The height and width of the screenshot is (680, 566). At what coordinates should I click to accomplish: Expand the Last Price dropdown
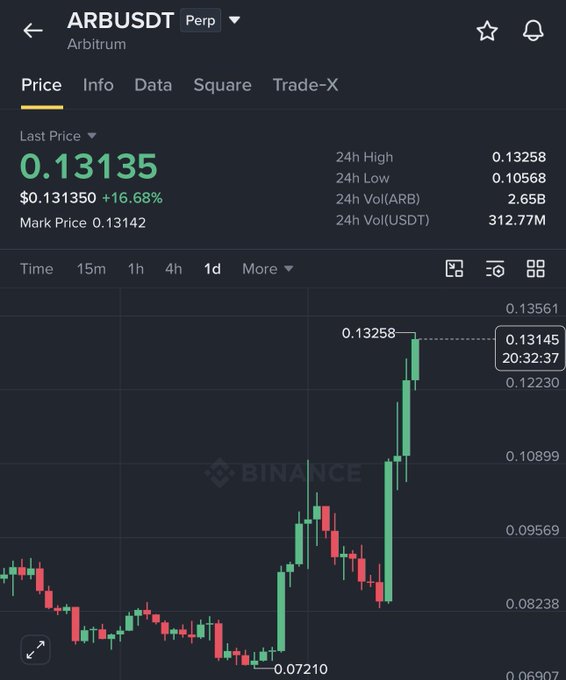(92, 136)
